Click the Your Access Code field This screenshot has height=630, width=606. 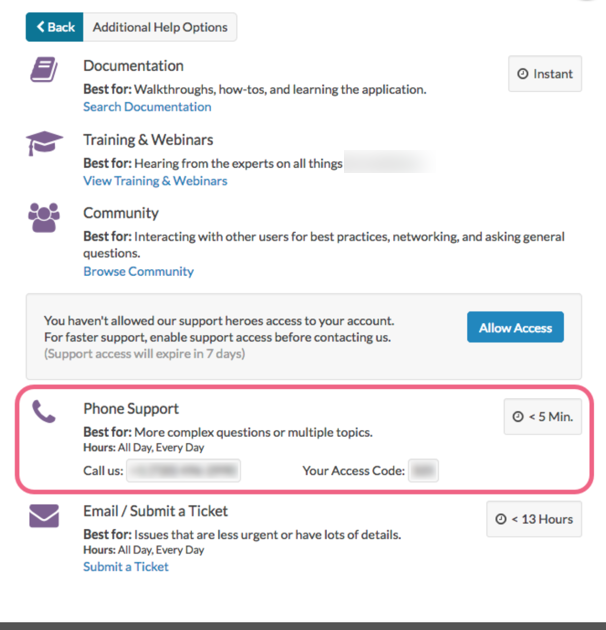pyautogui.click(x=423, y=470)
